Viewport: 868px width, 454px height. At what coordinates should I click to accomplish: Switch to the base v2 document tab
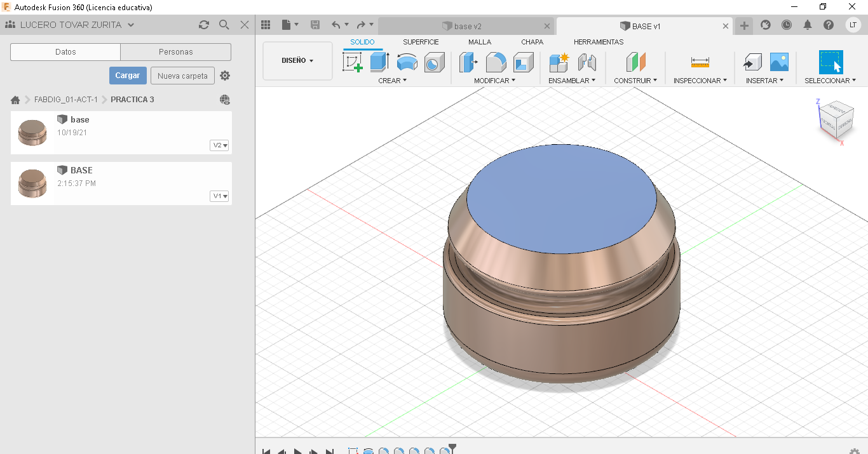coord(462,26)
